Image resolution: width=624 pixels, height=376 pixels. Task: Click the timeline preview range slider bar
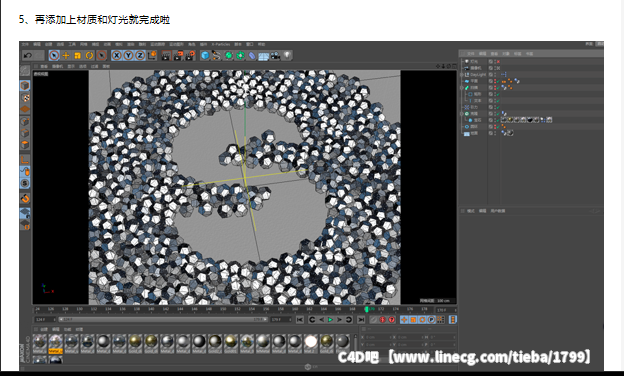coord(163,320)
